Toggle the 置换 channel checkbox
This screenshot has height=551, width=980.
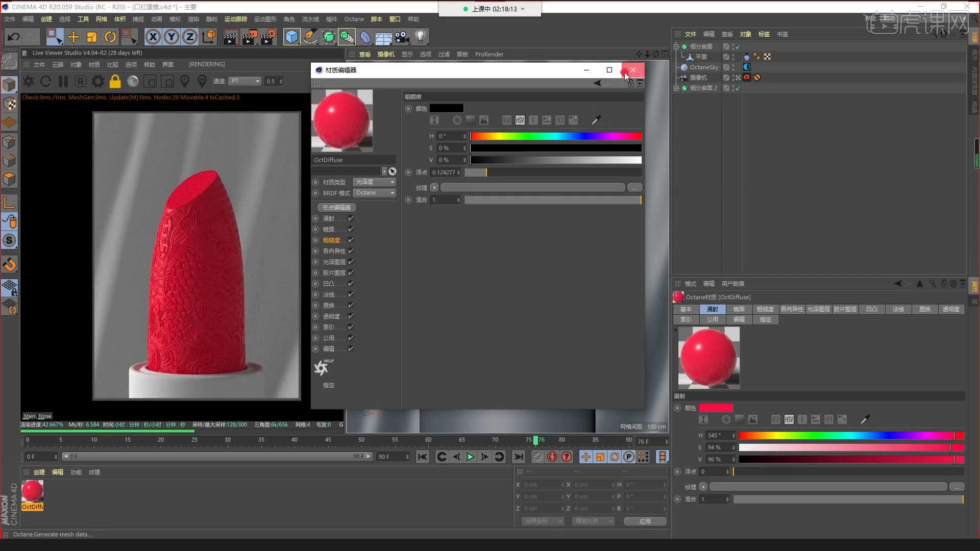point(351,305)
